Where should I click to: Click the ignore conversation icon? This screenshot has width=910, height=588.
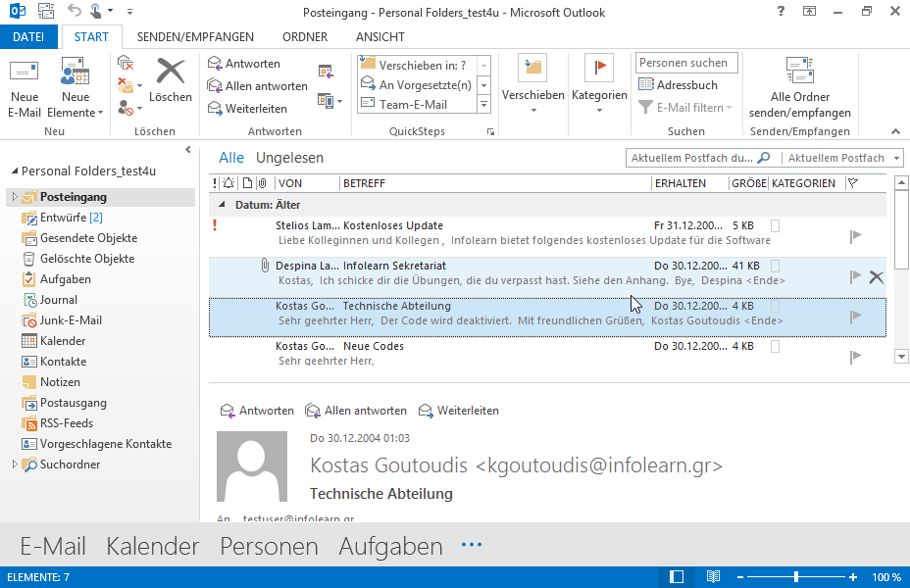(126, 63)
